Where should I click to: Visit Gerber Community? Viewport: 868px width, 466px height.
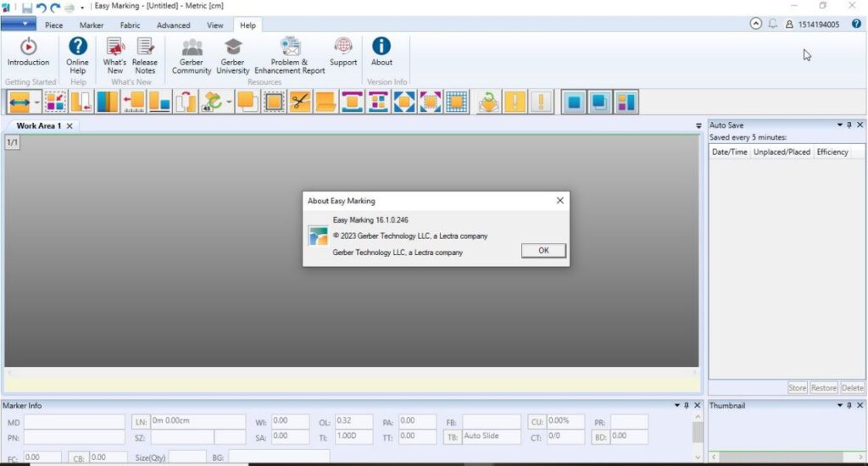pyautogui.click(x=192, y=47)
